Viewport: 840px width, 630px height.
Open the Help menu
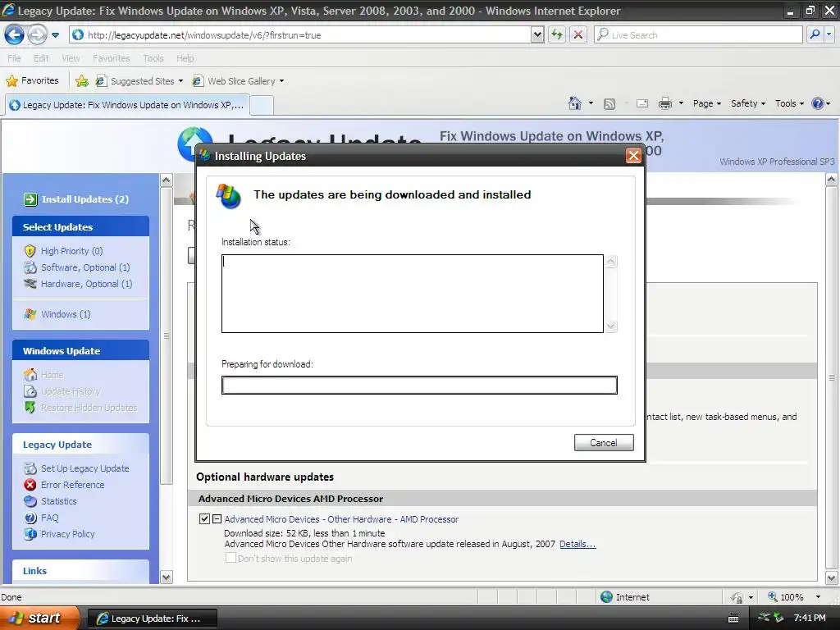[x=185, y=58]
